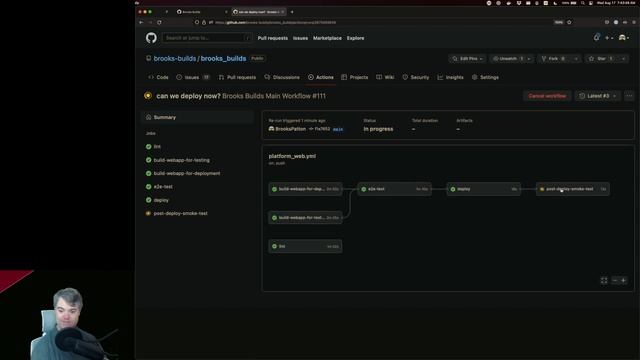The height and width of the screenshot is (360, 640).
Task: Switch to the Security tab
Action: point(416,77)
